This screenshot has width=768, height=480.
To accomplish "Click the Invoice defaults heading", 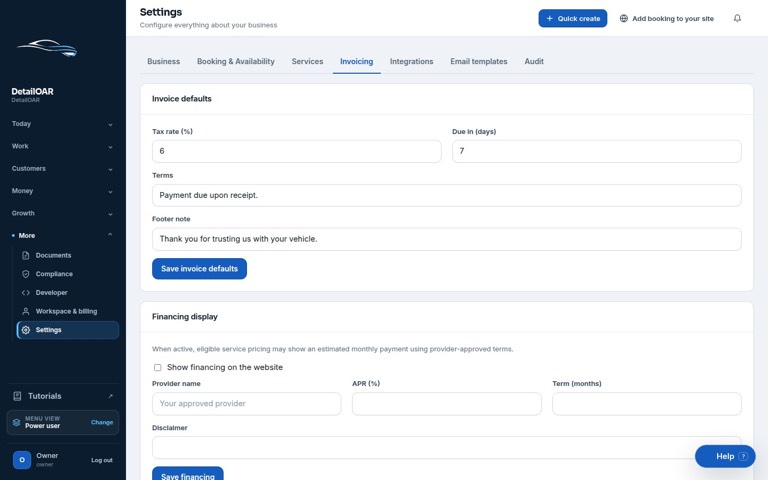I will [x=182, y=98].
